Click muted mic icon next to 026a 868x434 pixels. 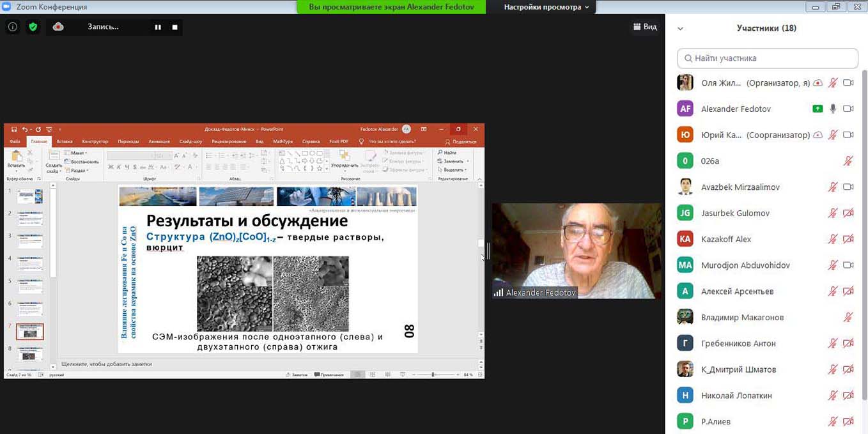(848, 161)
